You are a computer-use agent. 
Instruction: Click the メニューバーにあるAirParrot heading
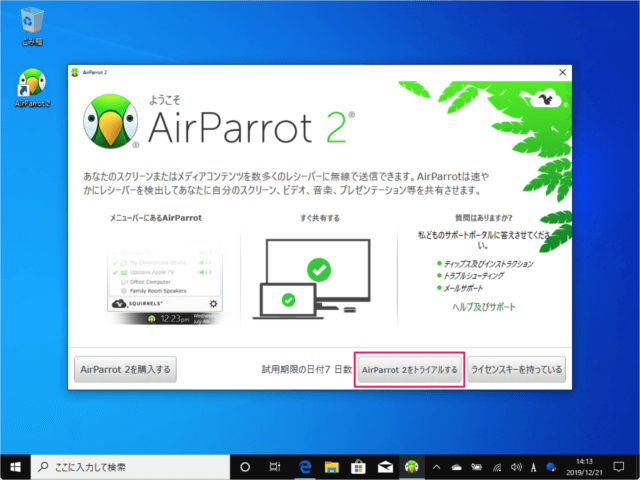pyautogui.click(x=156, y=218)
